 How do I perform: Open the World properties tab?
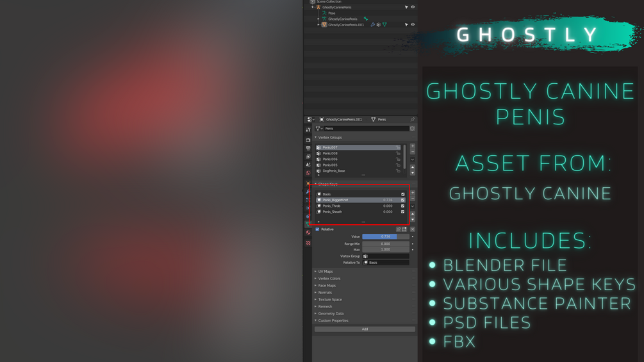(x=308, y=173)
